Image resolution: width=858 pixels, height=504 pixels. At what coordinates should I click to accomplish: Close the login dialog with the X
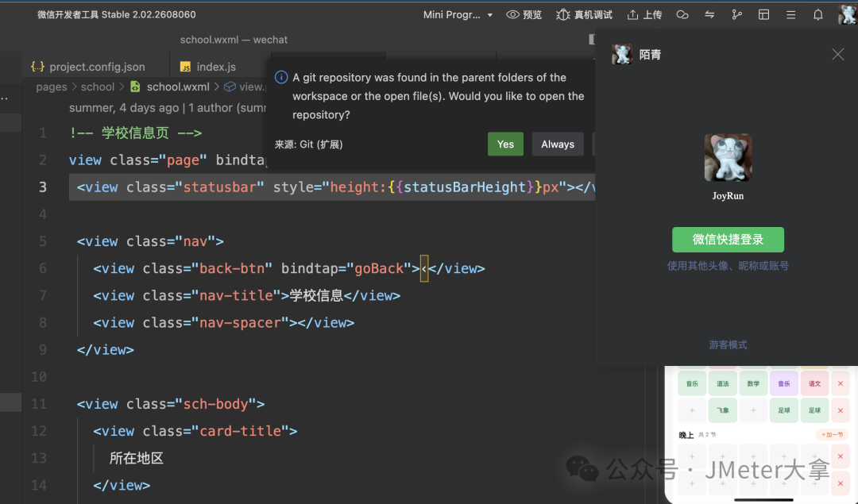coord(838,54)
